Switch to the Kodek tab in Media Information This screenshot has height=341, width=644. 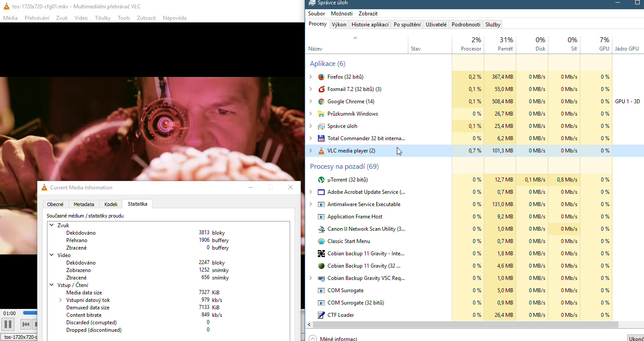[111, 204]
